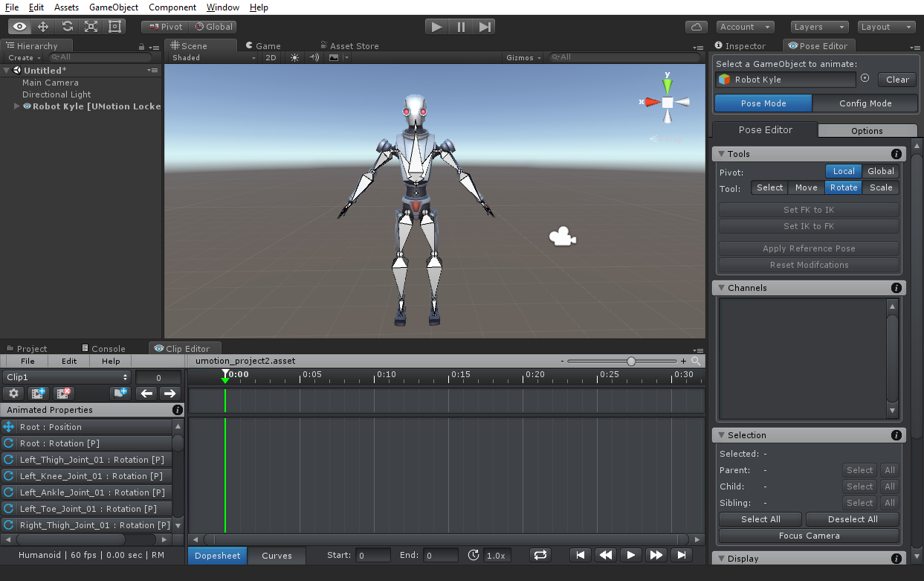Open clip settings gear icon
Screen dimensions: 924x581
point(14,394)
